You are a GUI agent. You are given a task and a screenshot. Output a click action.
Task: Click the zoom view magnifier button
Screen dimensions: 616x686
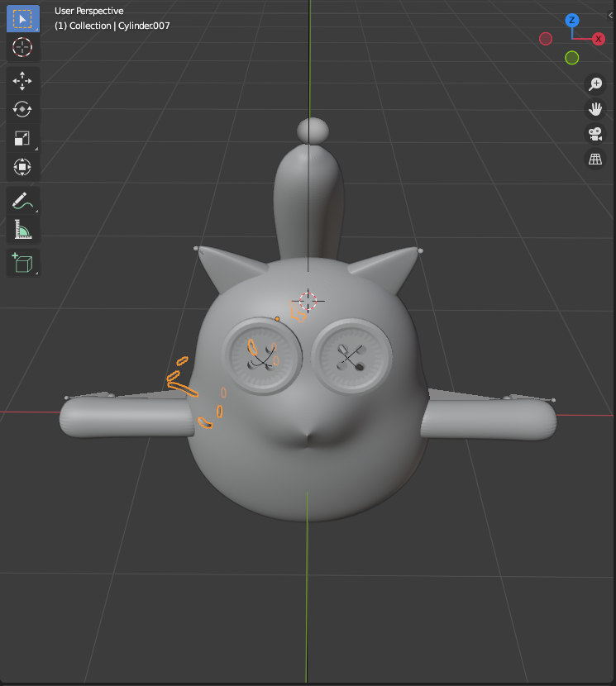(595, 83)
